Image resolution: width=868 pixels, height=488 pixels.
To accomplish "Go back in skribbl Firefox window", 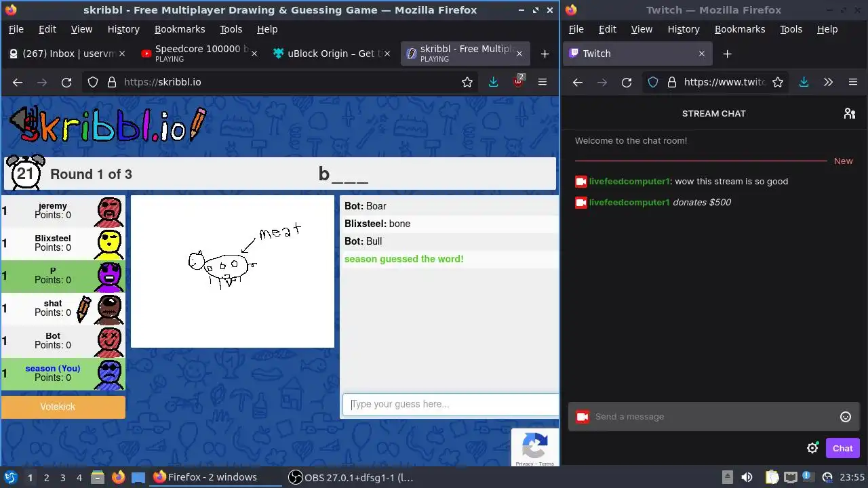I will (18, 82).
